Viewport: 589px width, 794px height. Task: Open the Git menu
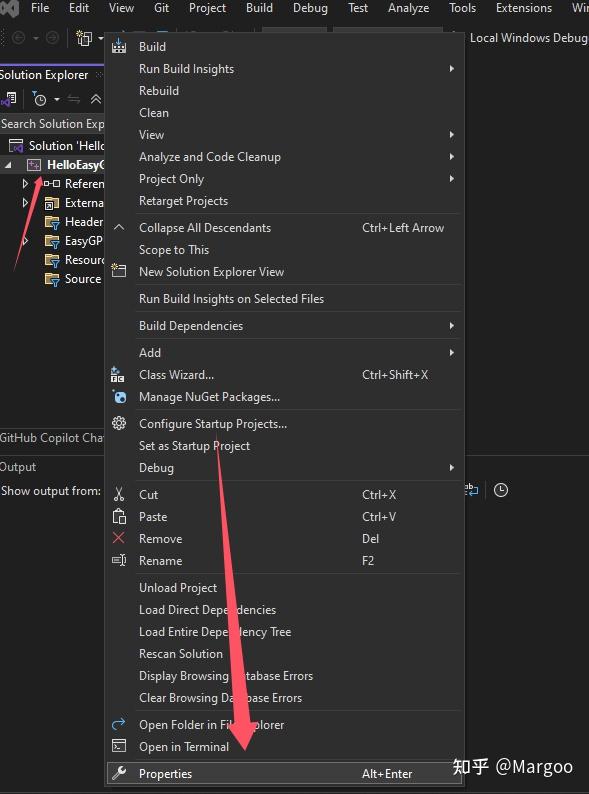click(x=161, y=8)
